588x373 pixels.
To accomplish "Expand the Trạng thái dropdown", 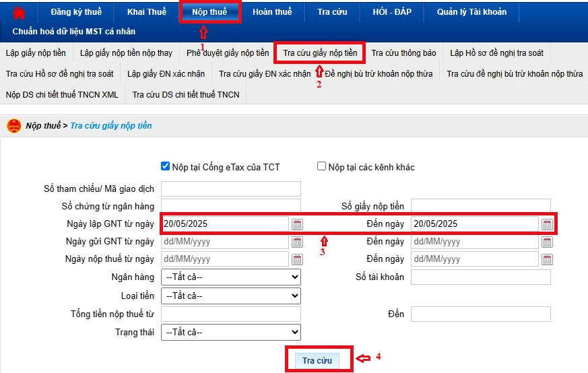I will pyautogui.click(x=230, y=332).
